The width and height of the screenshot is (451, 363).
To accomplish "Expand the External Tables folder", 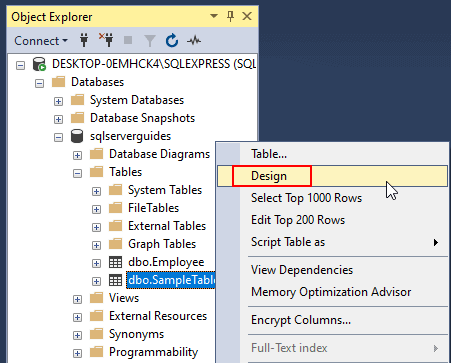I will [x=96, y=227].
